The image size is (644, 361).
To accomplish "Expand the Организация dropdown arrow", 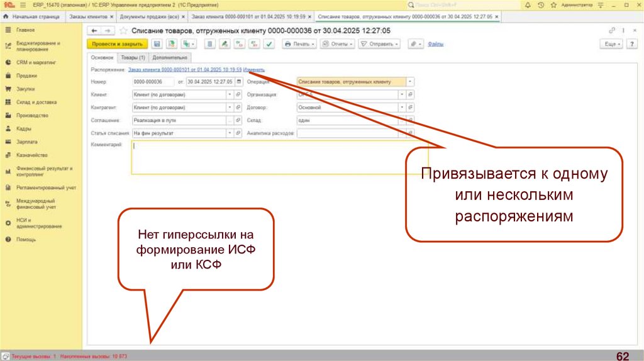I will [402, 94].
